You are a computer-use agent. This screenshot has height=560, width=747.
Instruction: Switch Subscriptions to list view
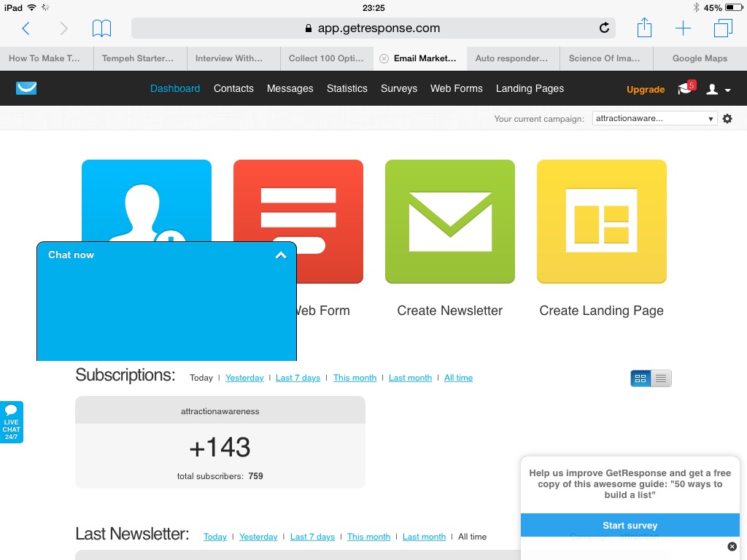[x=661, y=378]
